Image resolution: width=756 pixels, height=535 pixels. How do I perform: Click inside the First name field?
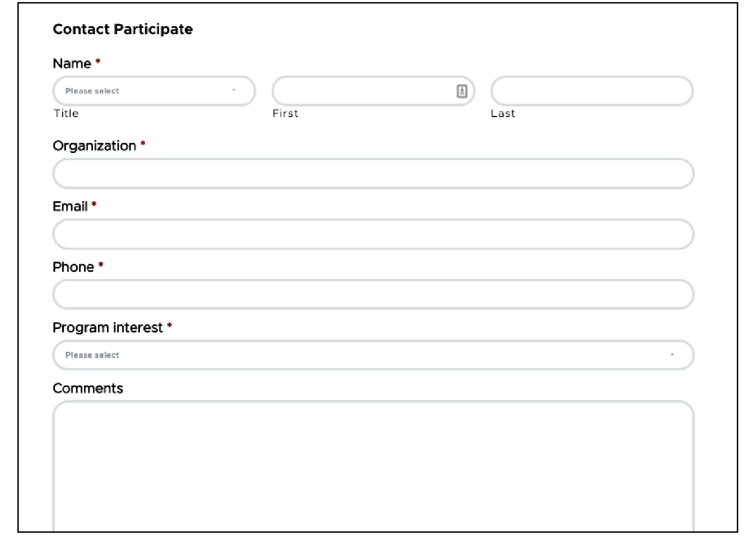(x=364, y=91)
